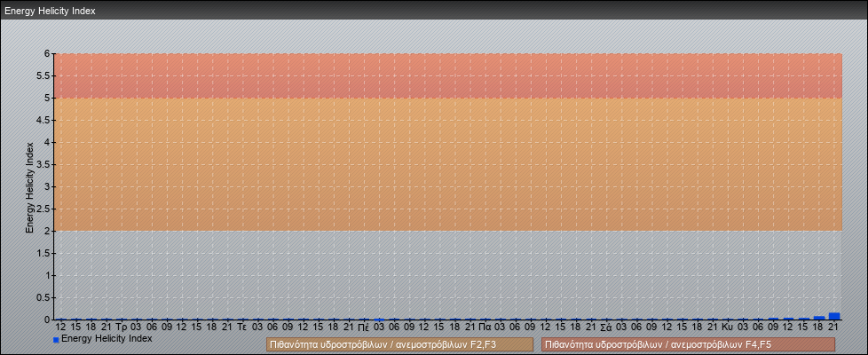Screen dimensions: 868x355
Task: Click the vertical Energy Helicity Index axis label
Action: pos(29,186)
